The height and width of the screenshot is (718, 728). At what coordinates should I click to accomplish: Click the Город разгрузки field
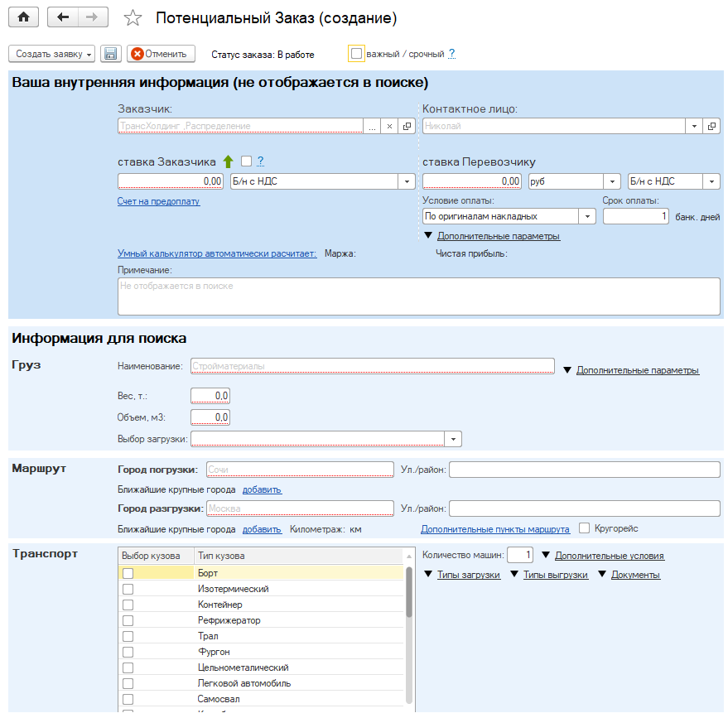click(x=300, y=508)
